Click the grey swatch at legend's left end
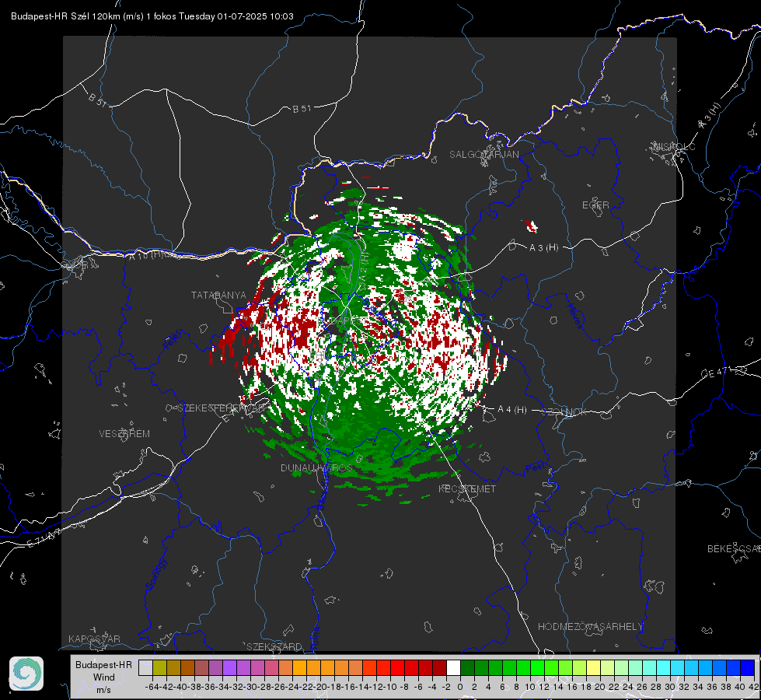 tap(145, 667)
